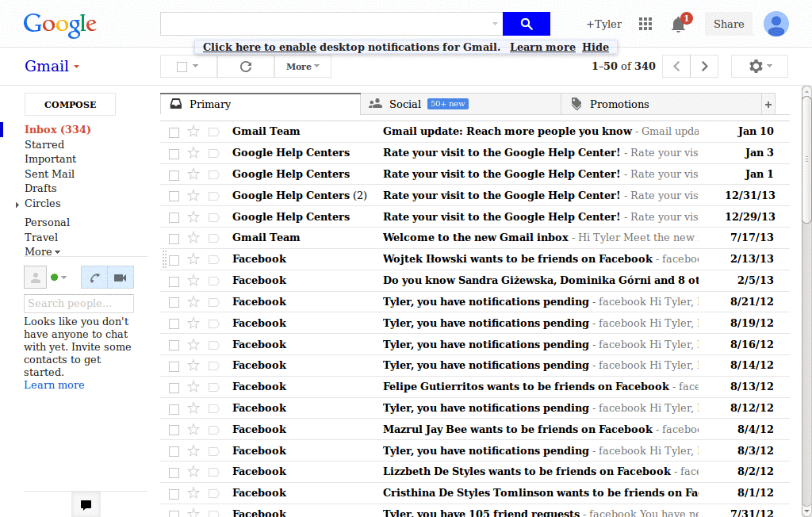Viewport: 812px width, 517px height.
Task: Click here to enable desktop notifications
Action: pos(259,47)
